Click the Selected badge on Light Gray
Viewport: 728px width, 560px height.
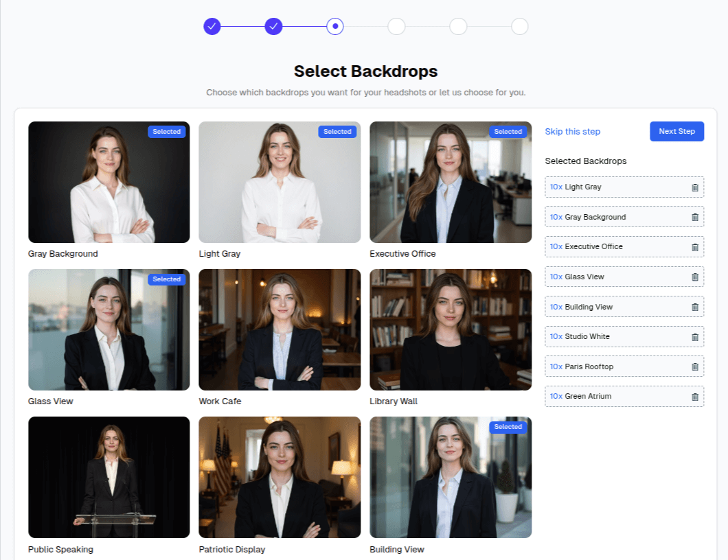[x=337, y=132]
